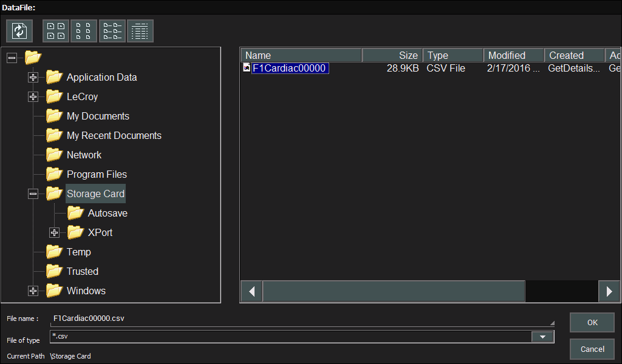Screen dimensions: 622x364
Task: Collapse the Storage Card tree node
Action: [x=33, y=194]
